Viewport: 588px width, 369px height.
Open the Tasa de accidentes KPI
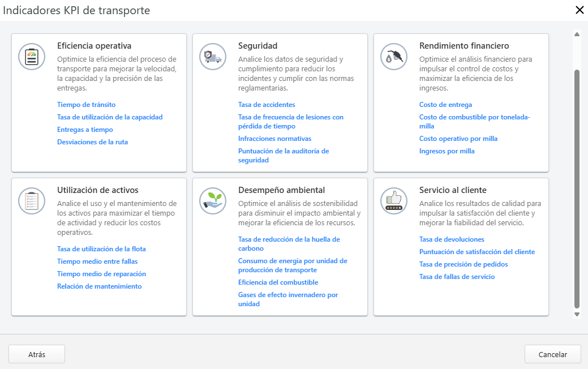tap(266, 104)
